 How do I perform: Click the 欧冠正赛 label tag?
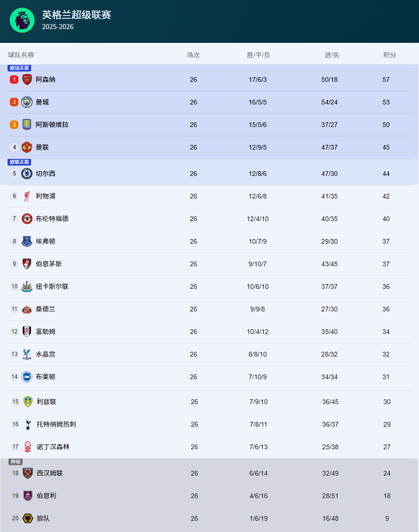pos(19,68)
